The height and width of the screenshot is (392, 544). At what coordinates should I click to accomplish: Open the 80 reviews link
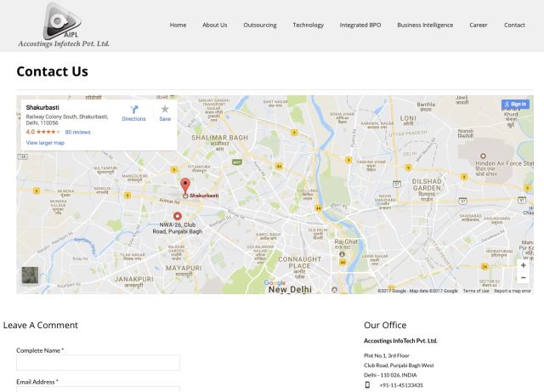click(x=77, y=133)
